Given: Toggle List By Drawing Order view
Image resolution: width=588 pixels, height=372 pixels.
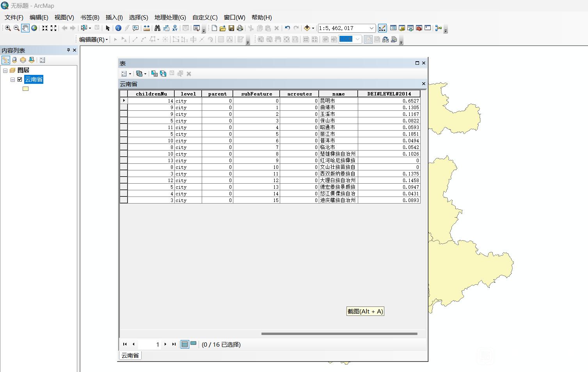Looking at the screenshot, I should [6, 60].
